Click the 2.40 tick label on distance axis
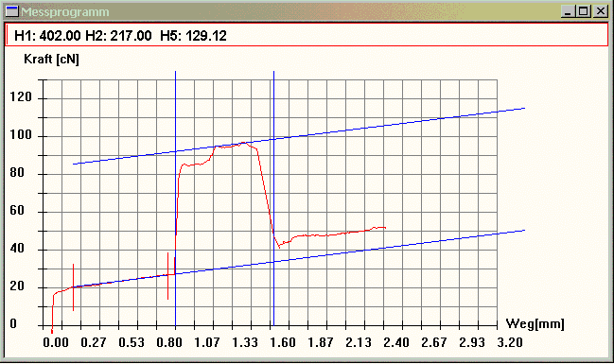614x364 pixels. pos(395,343)
